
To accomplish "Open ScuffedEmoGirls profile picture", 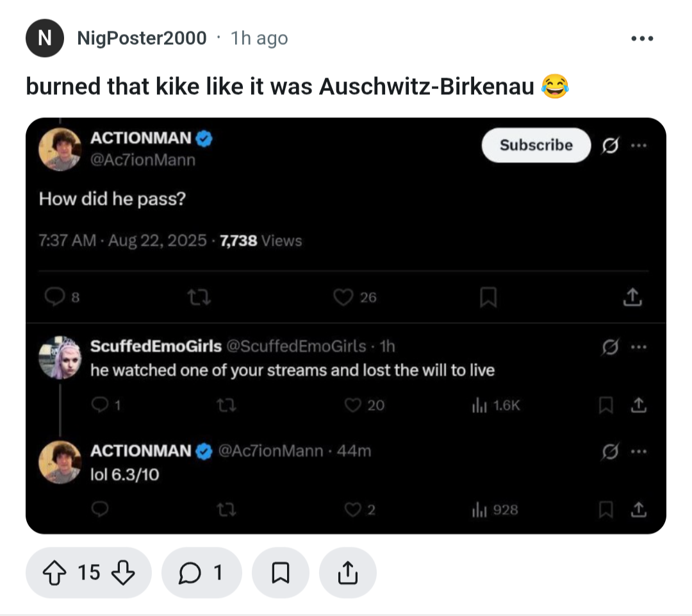I will pos(60,358).
